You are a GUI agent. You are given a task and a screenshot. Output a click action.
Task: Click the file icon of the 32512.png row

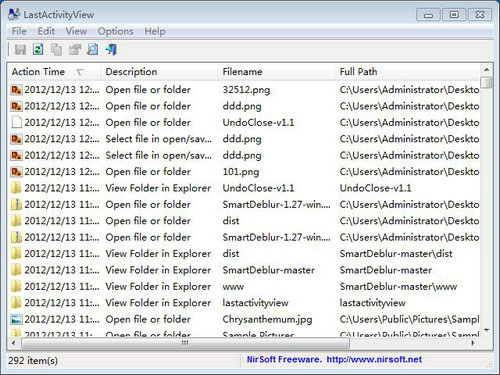pos(16,90)
